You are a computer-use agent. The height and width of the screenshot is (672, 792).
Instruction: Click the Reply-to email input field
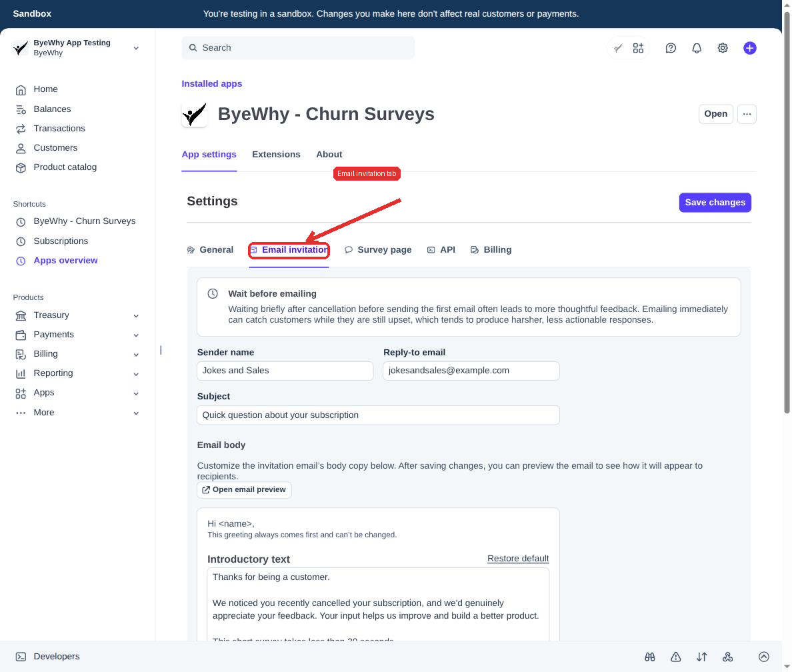click(x=471, y=371)
